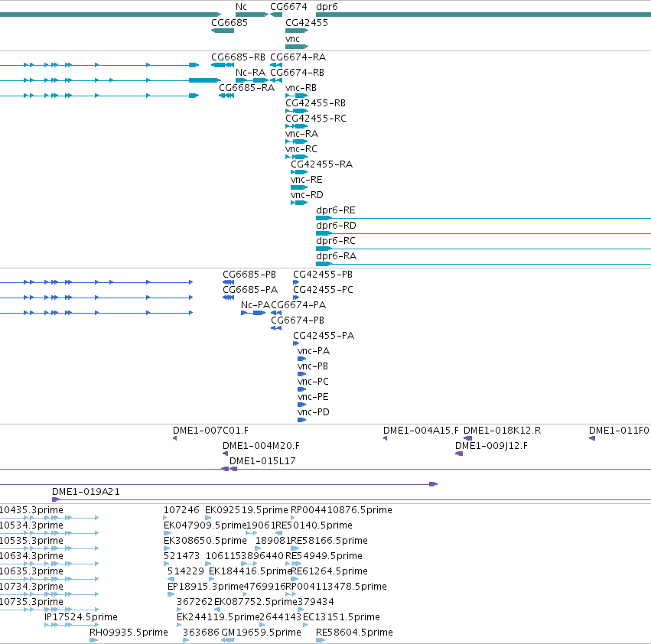Image resolution: width=651 pixels, height=644 pixels.
Task: Click the CG6674 gene label
Action: point(288,7)
